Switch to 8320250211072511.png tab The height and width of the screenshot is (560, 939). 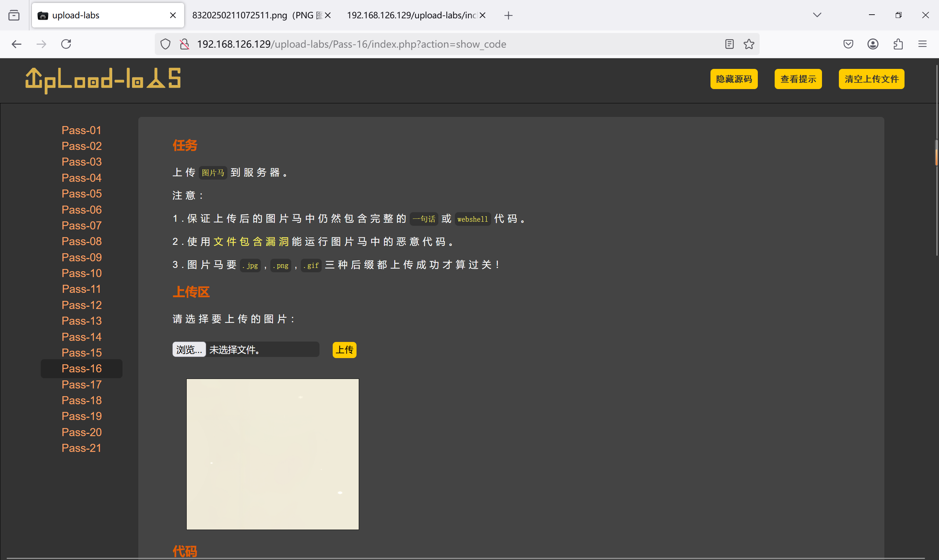253,15
